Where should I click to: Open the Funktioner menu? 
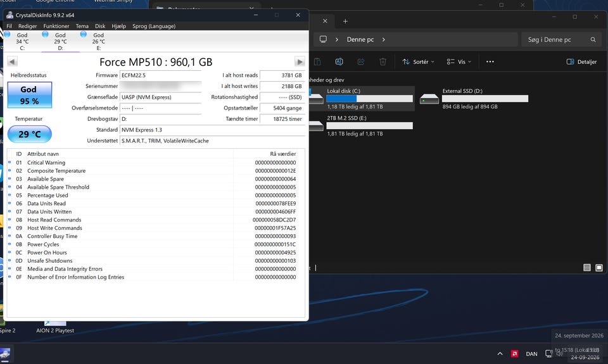pos(56,26)
